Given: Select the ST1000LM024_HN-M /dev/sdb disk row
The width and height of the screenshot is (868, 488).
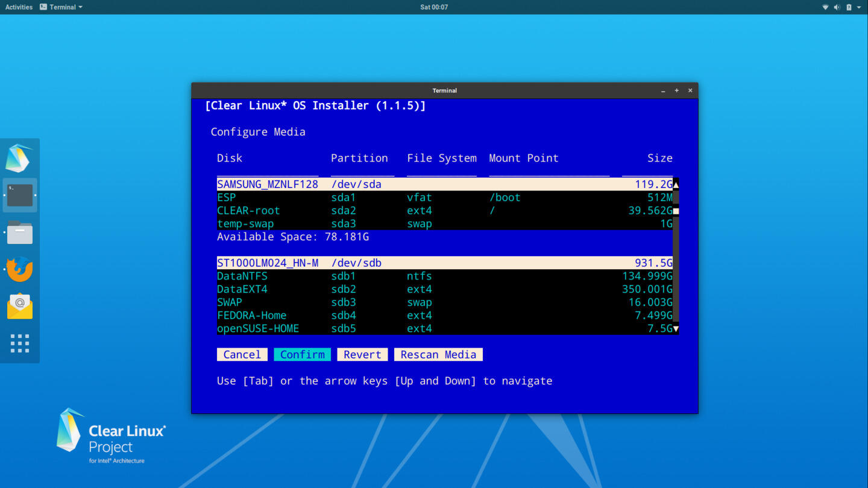Looking at the screenshot, I should tap(445, 263).
